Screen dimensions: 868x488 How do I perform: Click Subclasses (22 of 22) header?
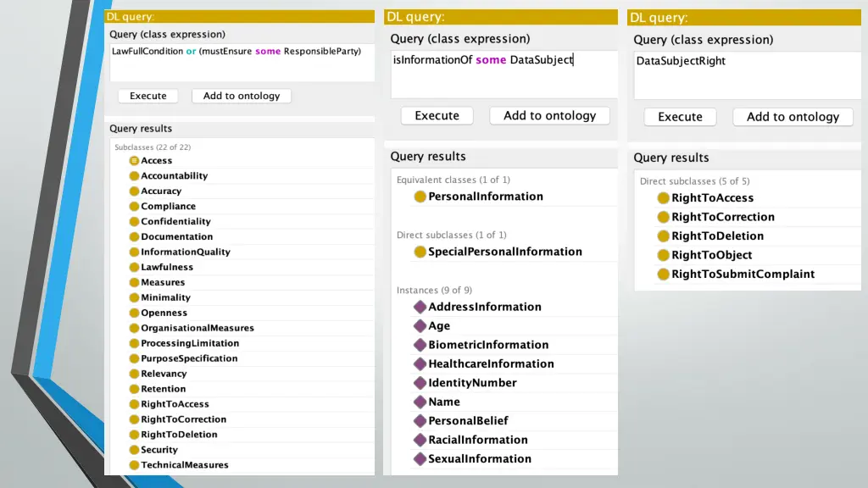(153, 147)
